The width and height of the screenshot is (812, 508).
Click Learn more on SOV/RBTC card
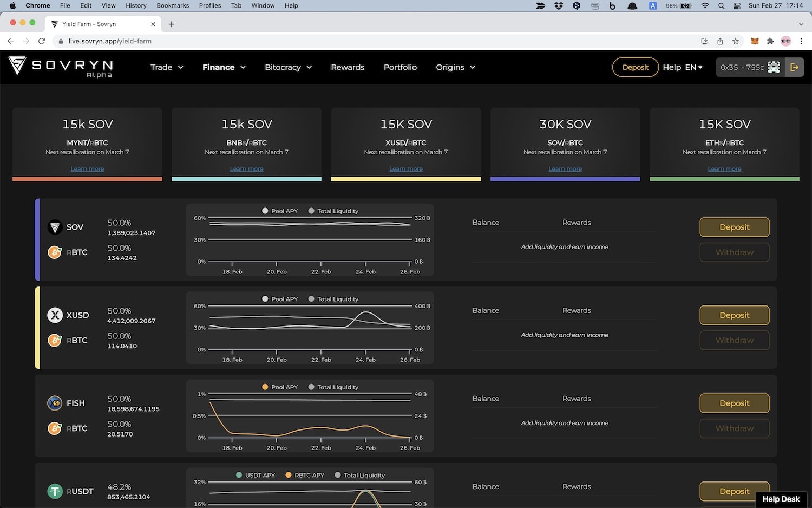pos(565,169)
